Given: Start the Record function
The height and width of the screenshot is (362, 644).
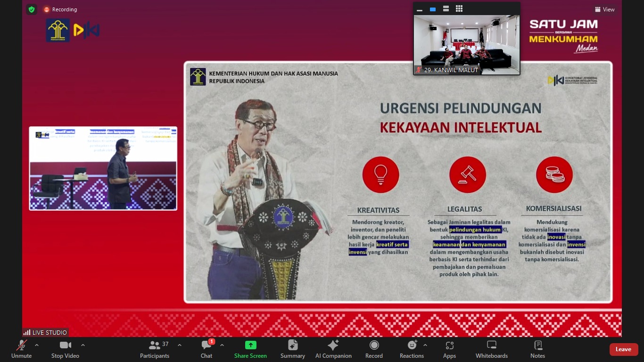Looking at the screenshot, I should [374, 349].
